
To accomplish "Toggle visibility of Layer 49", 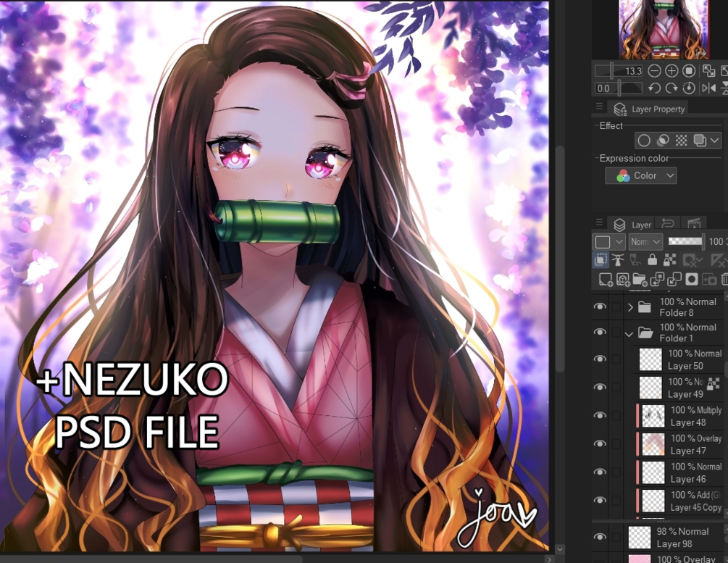I will coord(600,388).
